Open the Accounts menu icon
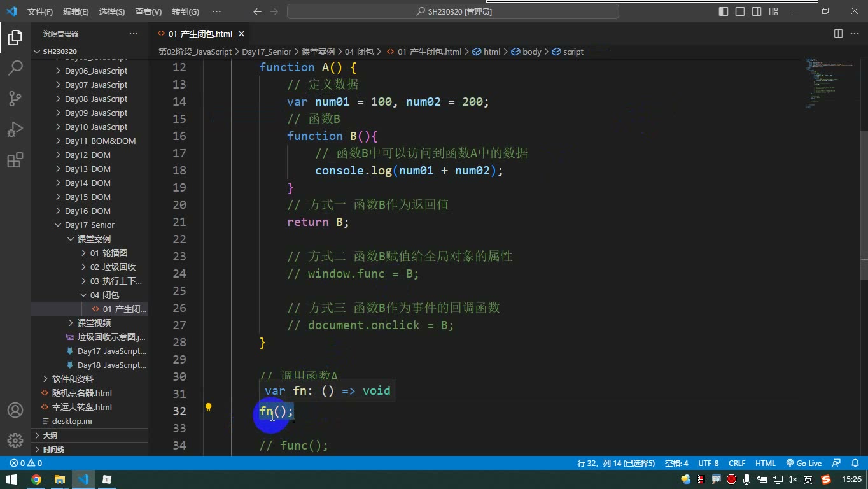This screenshot has width=868, height=489. click(15, 410)
